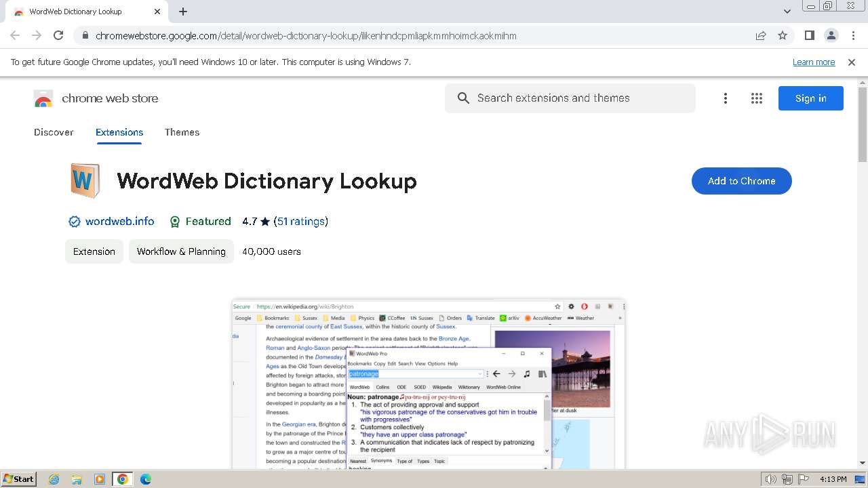Click the Workflow & Planning chip
Image resolution: width=868 pixels, height=488 pixels.
(181, 251)
